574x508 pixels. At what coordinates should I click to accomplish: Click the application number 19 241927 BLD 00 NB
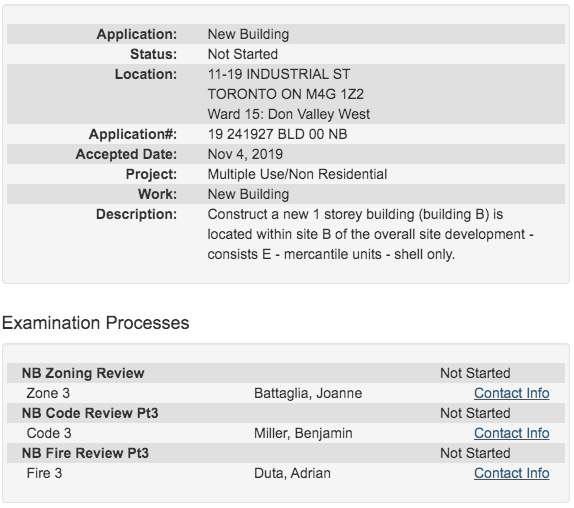coord(277,134)
